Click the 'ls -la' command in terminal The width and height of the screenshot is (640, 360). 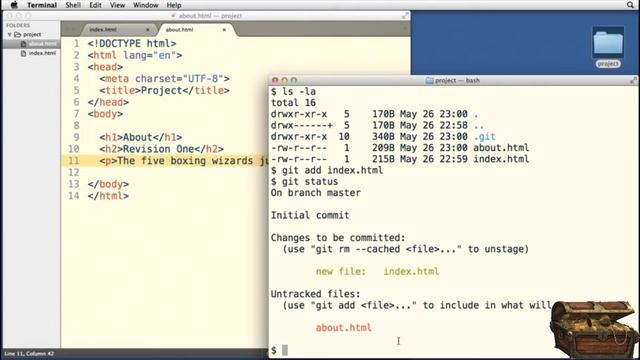coord(298,91)
